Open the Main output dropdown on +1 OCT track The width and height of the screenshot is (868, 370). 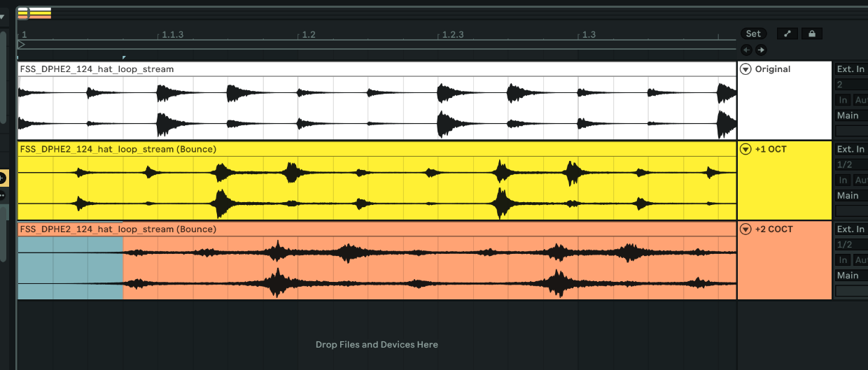point(850,195)
